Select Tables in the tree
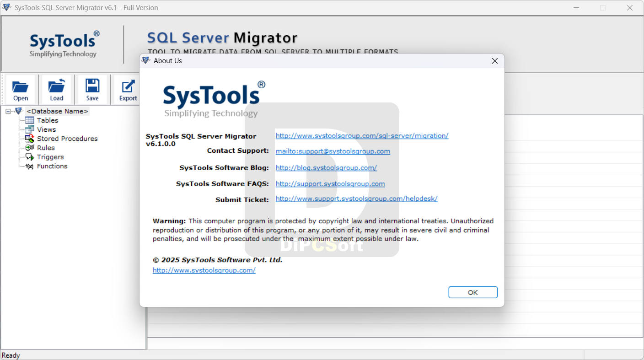644x360 pixels. [x=48, y=120]
